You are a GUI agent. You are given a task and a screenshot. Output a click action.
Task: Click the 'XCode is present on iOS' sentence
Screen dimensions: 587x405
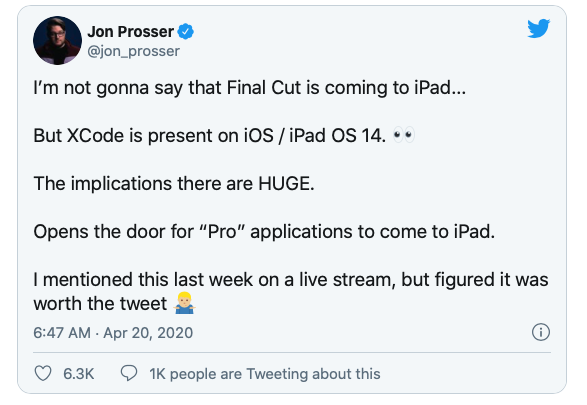pyautogui.click(x=210, y=135)
